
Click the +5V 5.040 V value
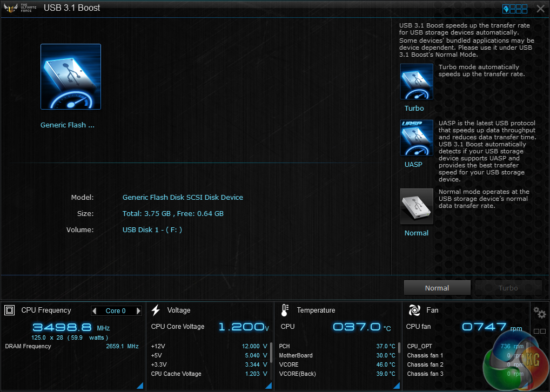click(x=256, y=355)
